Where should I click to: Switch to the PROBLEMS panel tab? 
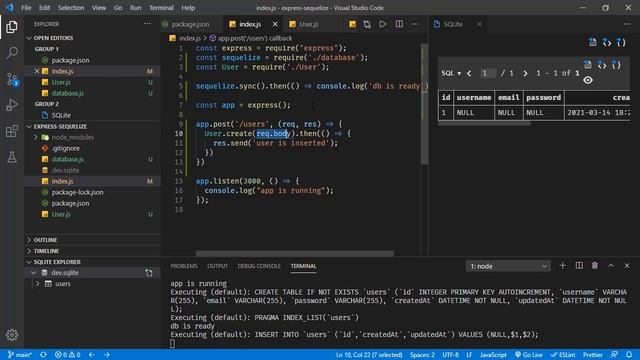point(184,266)
